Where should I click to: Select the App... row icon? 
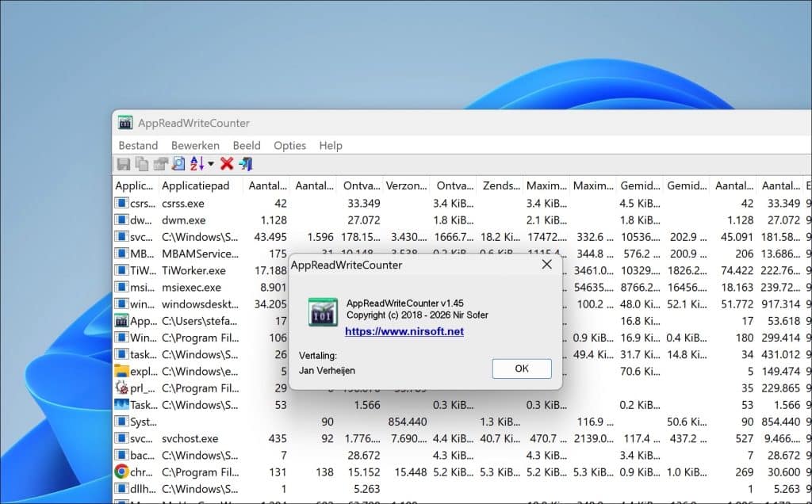click(121, 320)
